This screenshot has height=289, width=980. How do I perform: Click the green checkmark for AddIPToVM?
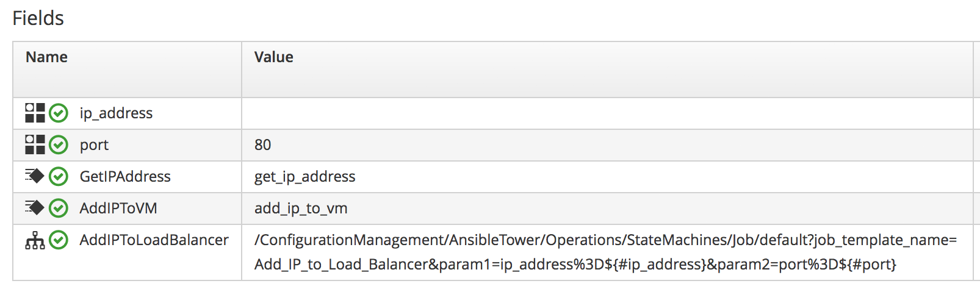59,208
